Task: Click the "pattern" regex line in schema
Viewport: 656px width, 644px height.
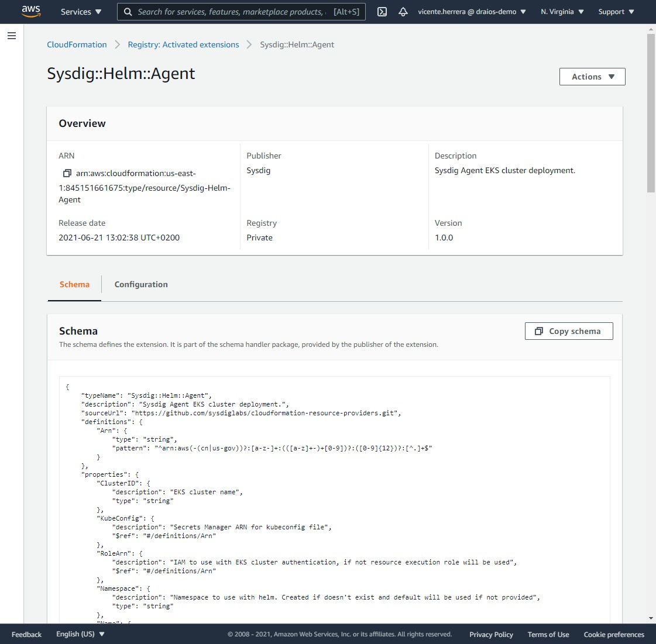Action: [x=272, y=448]
